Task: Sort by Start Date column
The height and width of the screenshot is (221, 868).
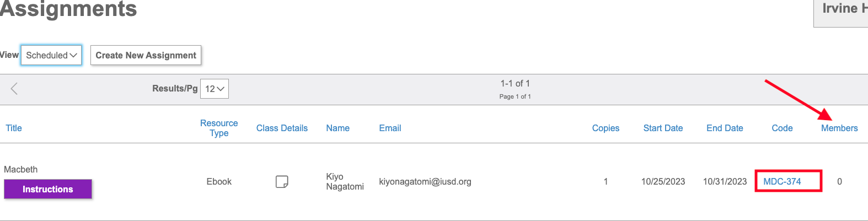Action: pos(663,128)
